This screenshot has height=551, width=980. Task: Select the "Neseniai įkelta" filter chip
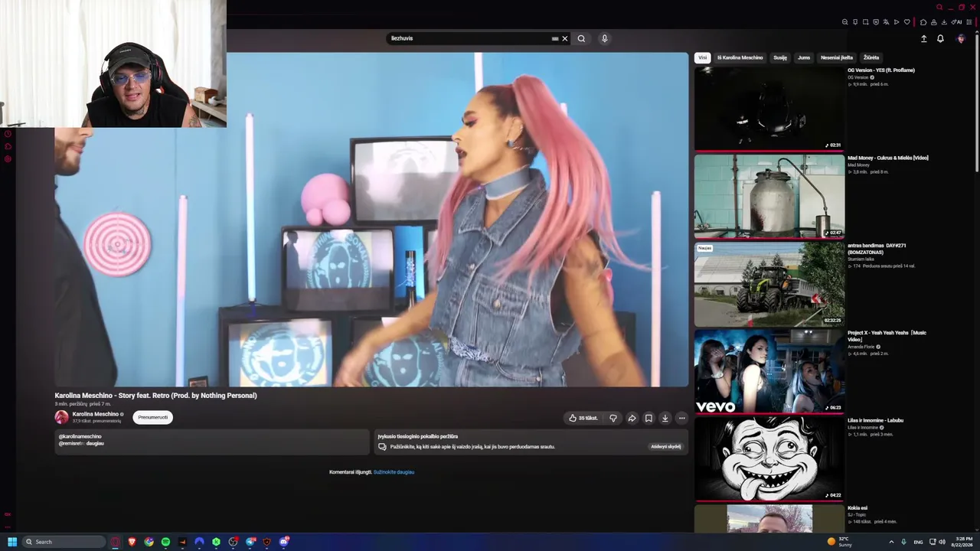pyautogui.click(x=837, y=57)
